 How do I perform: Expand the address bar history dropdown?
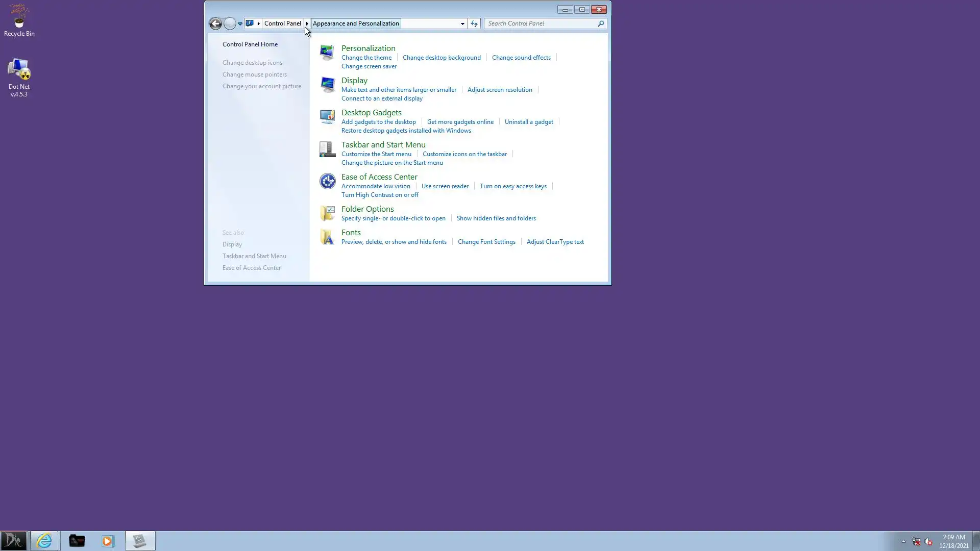point(462,23)
